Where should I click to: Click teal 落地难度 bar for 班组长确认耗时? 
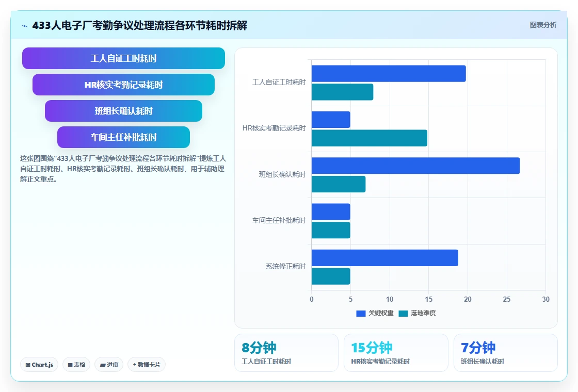click(339, 184)
